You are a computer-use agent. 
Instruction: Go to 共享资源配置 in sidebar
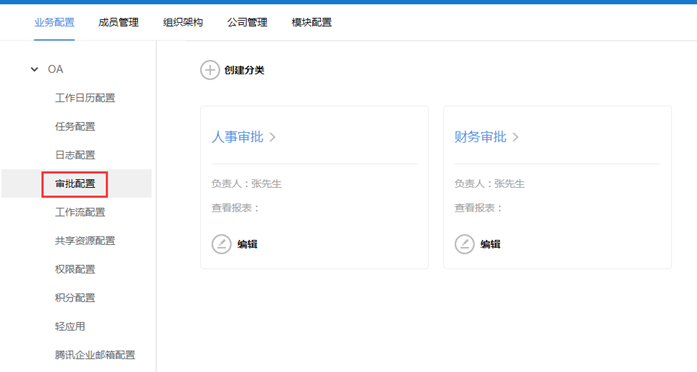tap(85, 241)
